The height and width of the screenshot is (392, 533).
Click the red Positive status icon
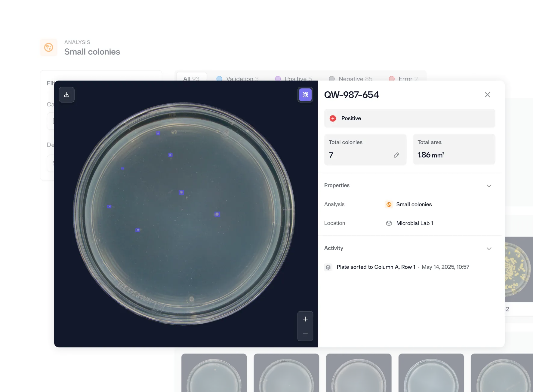333,118
